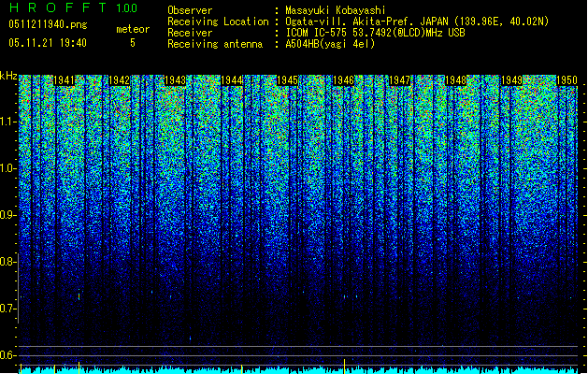This screenshot has height=374, width=588.
Task: Click the version number 1.00
Action: [x=126, y=8]
